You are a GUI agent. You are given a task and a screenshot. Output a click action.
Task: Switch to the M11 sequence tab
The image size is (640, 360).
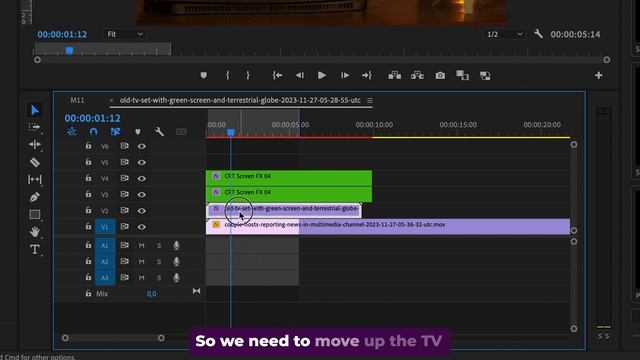tap(77, 100)
